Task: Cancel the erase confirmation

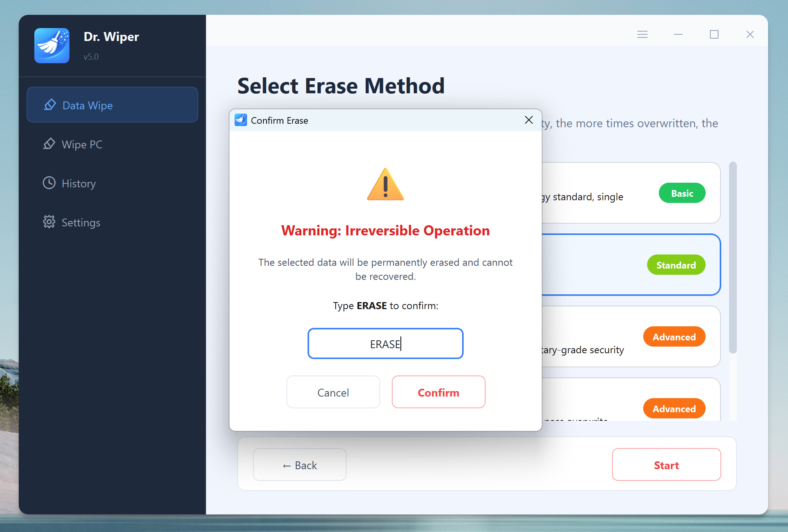Action: click(333, 392)
